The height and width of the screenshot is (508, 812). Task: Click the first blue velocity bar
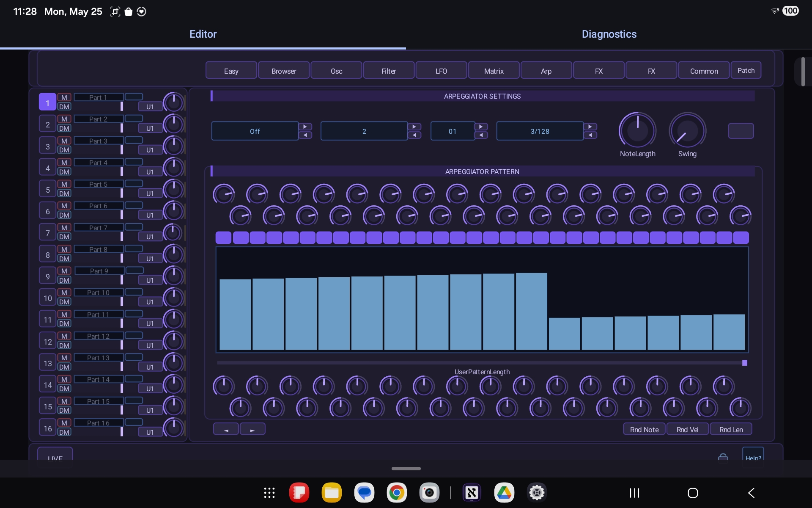point(235,314)
